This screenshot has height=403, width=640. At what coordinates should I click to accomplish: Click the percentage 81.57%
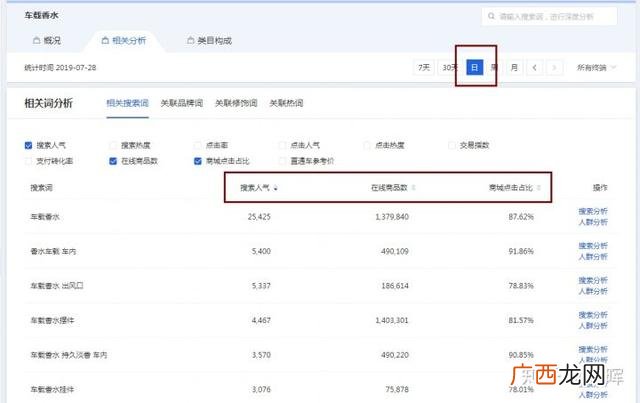521,321
